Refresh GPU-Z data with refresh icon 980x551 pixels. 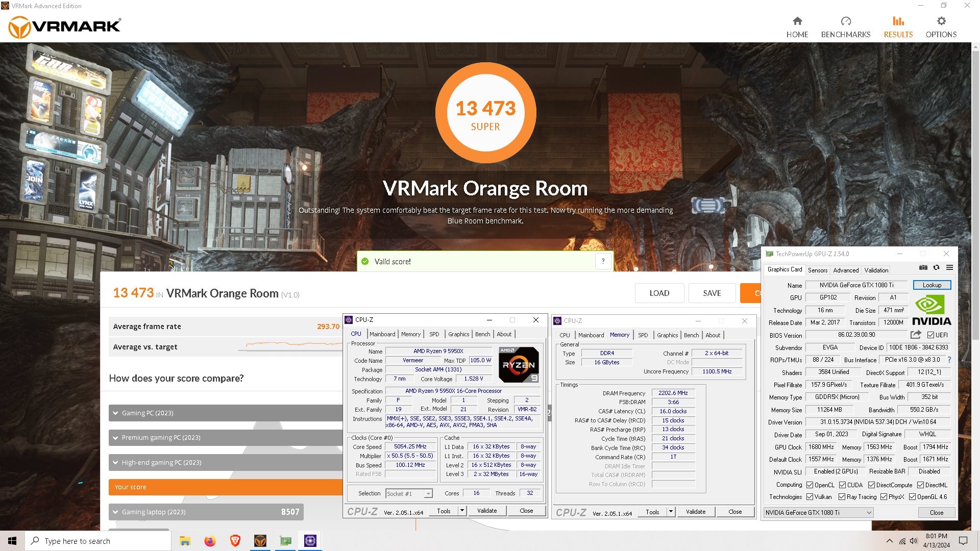pyautogui.click(x=936, y=267)
